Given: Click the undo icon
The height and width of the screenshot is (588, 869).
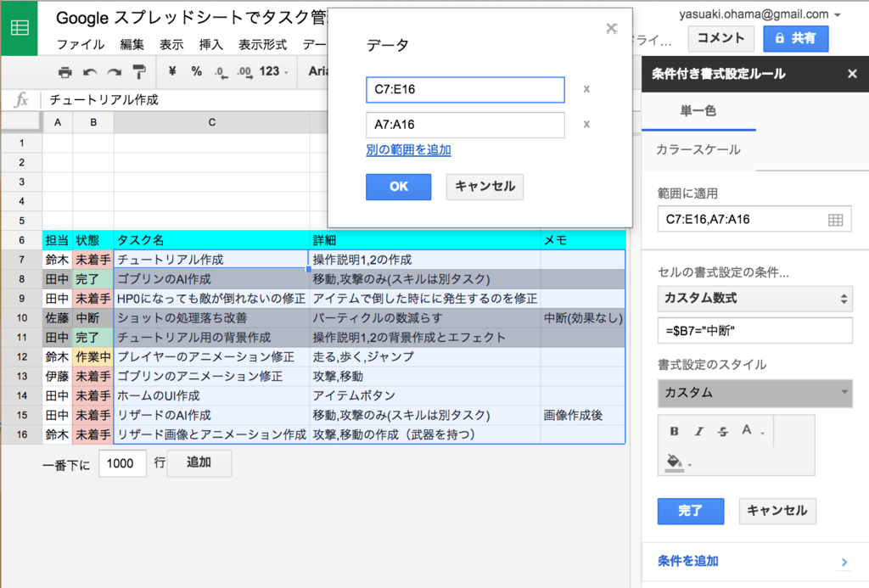Looking at the screenshot, I should pyautogui.click(x=88, y=72).
